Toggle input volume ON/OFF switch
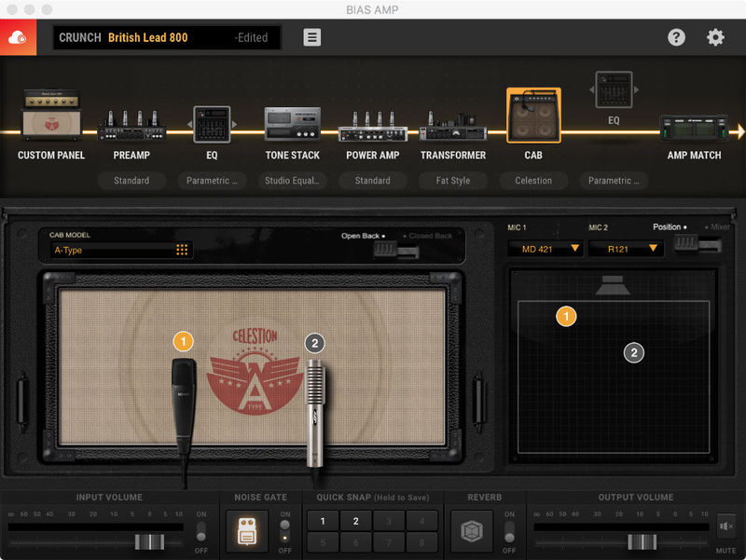 (x=201, y=531)
